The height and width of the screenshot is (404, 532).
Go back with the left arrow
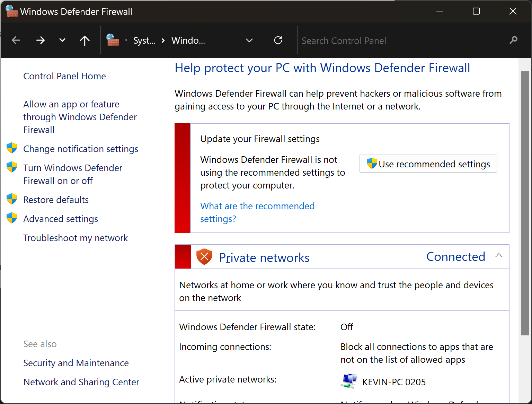click(x=16, y=41)
